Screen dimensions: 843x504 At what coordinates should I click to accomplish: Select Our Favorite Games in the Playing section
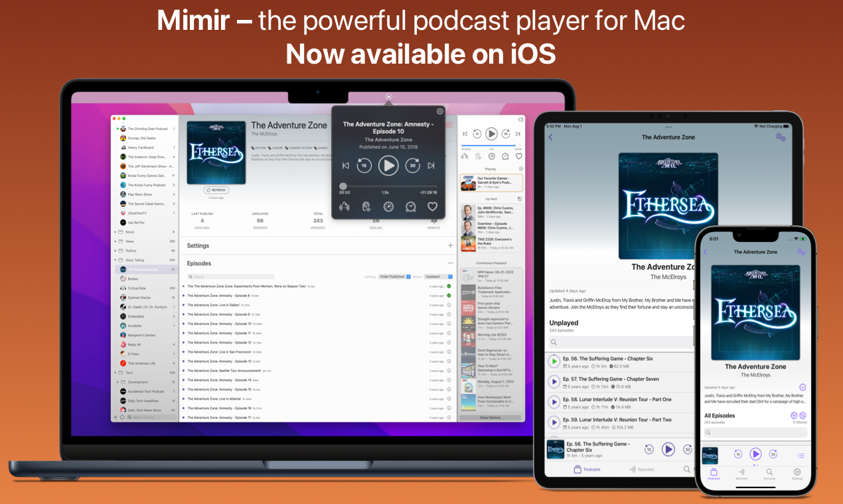click(x=491, y=184)
